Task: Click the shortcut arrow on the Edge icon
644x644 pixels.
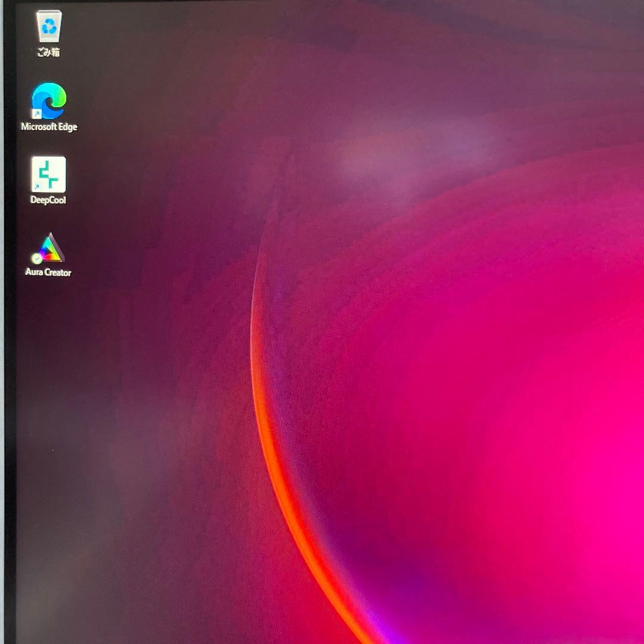Action: point(37,114)
